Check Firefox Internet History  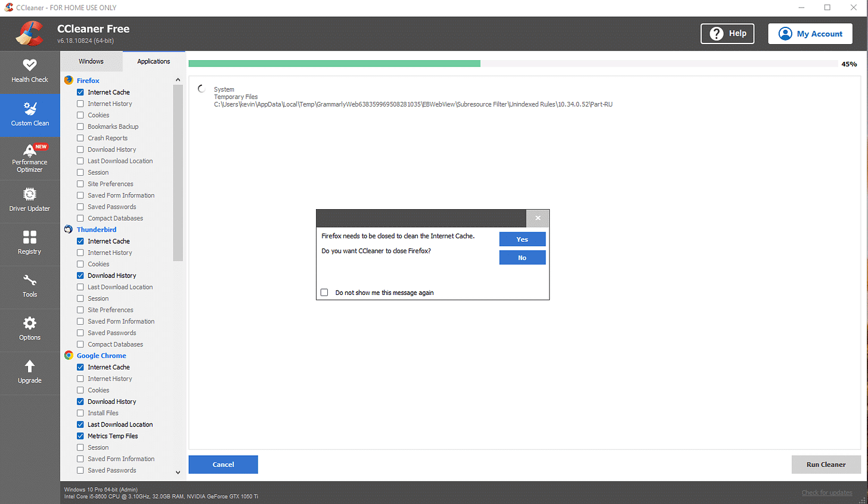point(80,104)
